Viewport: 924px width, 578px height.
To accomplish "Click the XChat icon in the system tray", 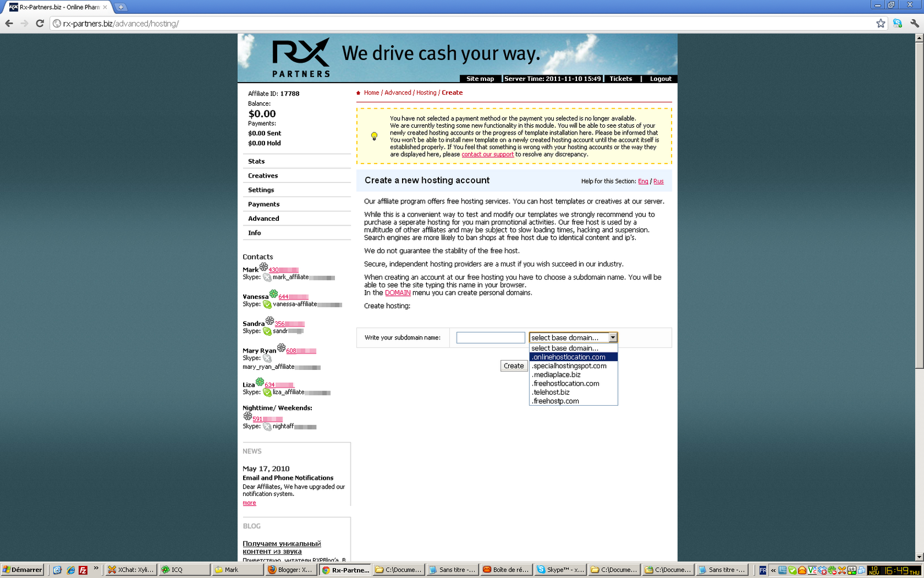I will [842, 570].
